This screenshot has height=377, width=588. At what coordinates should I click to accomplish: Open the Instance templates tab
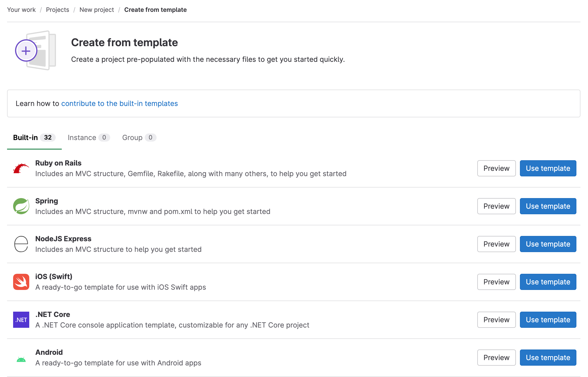click(89, 138)
